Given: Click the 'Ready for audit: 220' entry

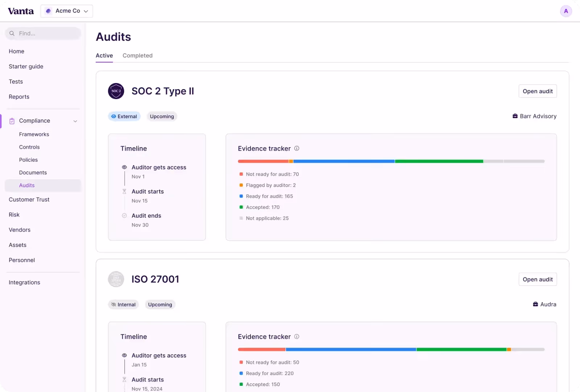Looking at the screenshot, I should (266, 374).
